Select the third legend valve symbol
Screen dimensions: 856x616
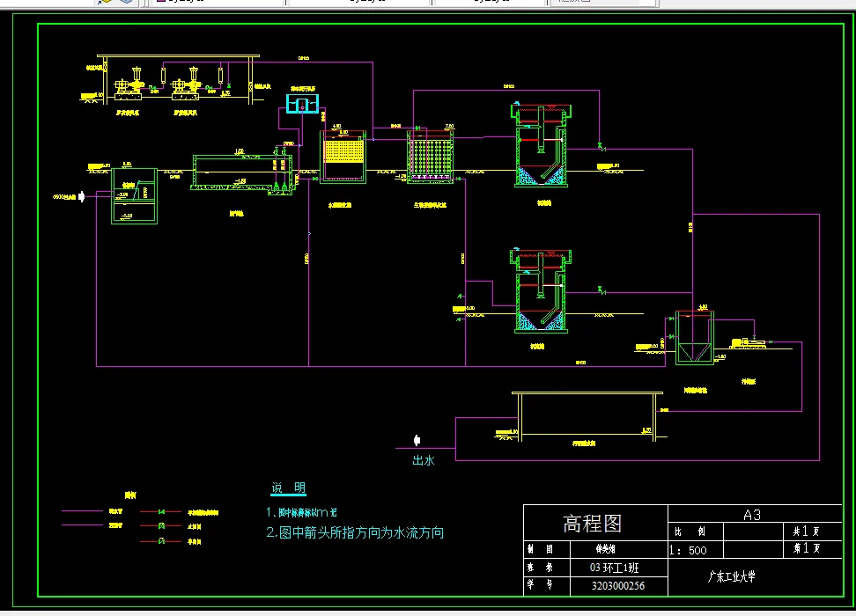(x=161, y=541)
